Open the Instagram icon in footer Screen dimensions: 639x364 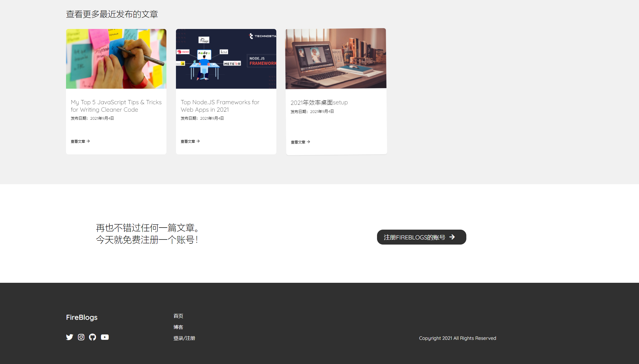[x=81, y=337]
